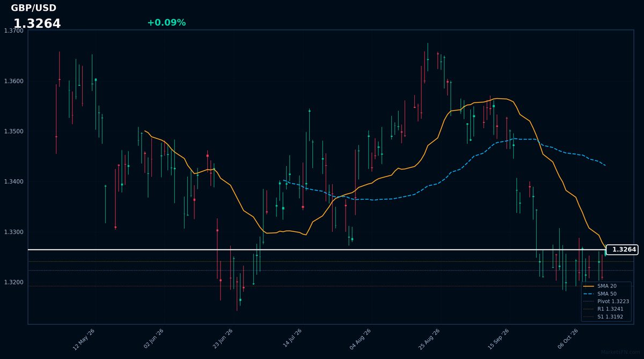Click the 1.3500 price axis label
Screen dimensions: 644x359
(13, 131)
